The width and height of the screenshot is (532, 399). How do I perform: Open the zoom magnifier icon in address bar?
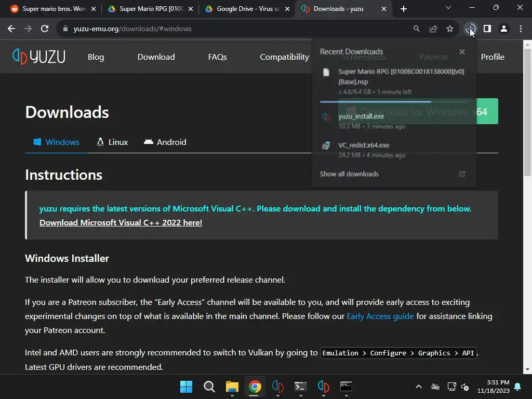416,29
